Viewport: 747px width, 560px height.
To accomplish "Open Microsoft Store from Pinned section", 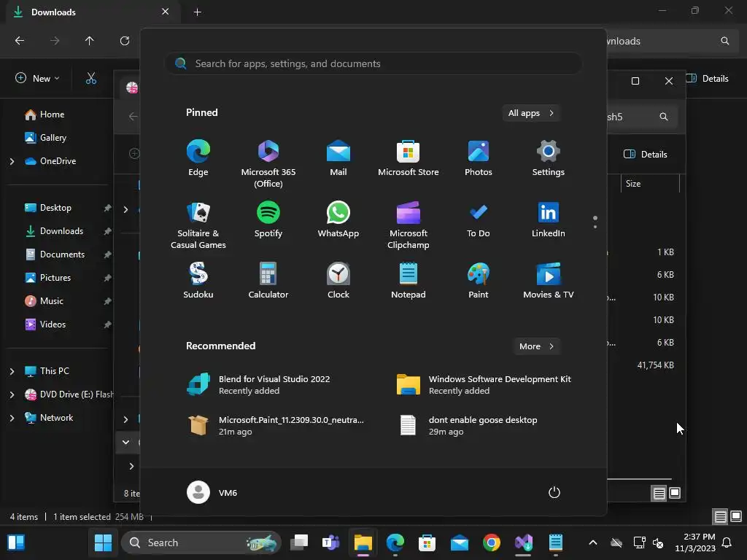I will point(409,158).
